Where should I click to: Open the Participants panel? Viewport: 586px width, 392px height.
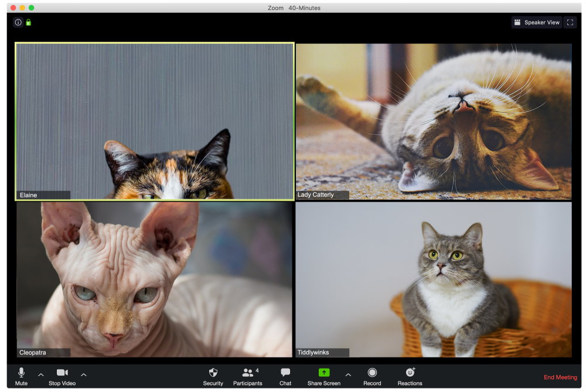[247, 376]
